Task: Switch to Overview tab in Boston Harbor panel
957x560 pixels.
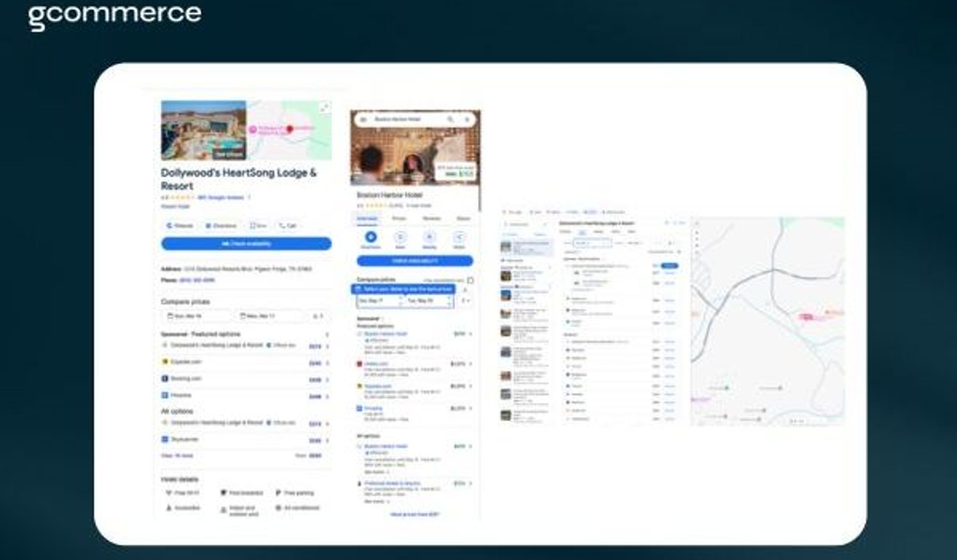Action: coord(367,219)
